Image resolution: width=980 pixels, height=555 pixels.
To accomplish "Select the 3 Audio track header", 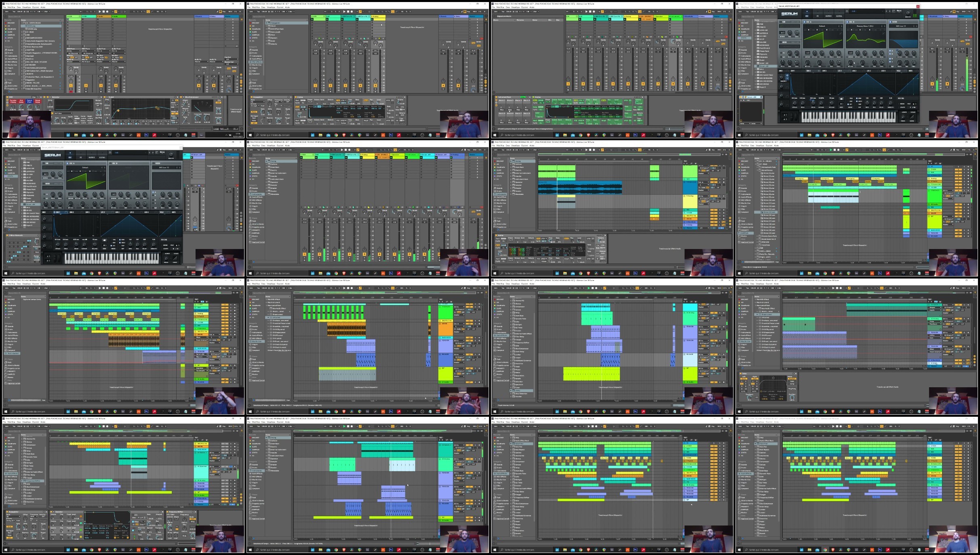I will pyautogui.click(x=104, y=16).
